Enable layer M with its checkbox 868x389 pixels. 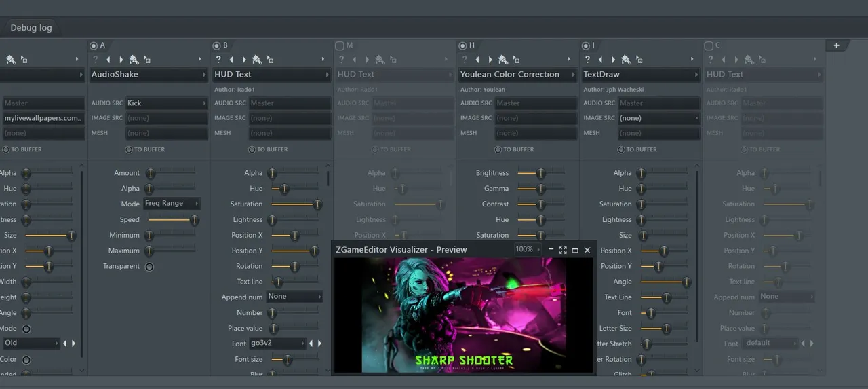pyautogui.click(x=340, y=45)
